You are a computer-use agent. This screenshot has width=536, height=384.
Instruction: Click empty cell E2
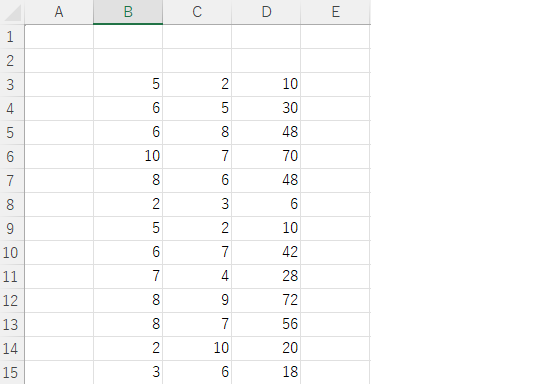tap(335, 61)
